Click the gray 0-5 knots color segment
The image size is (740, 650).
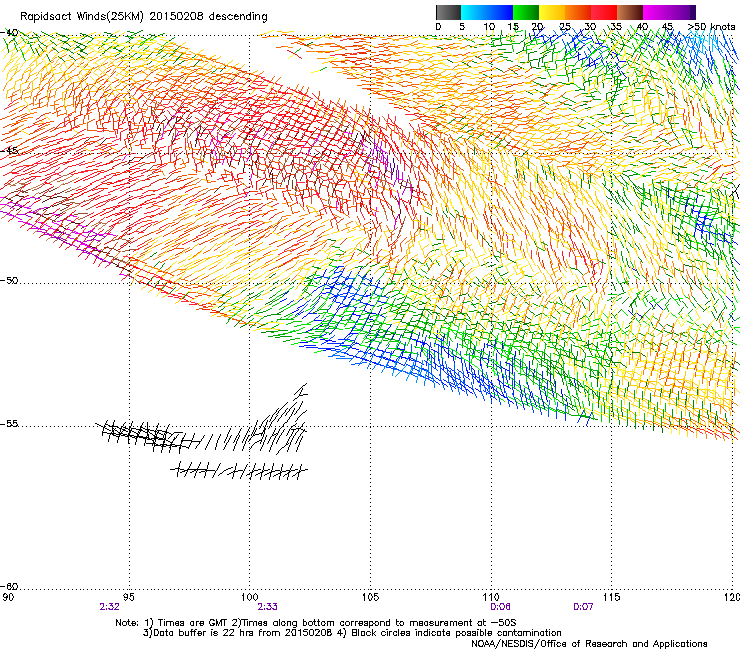448,12
